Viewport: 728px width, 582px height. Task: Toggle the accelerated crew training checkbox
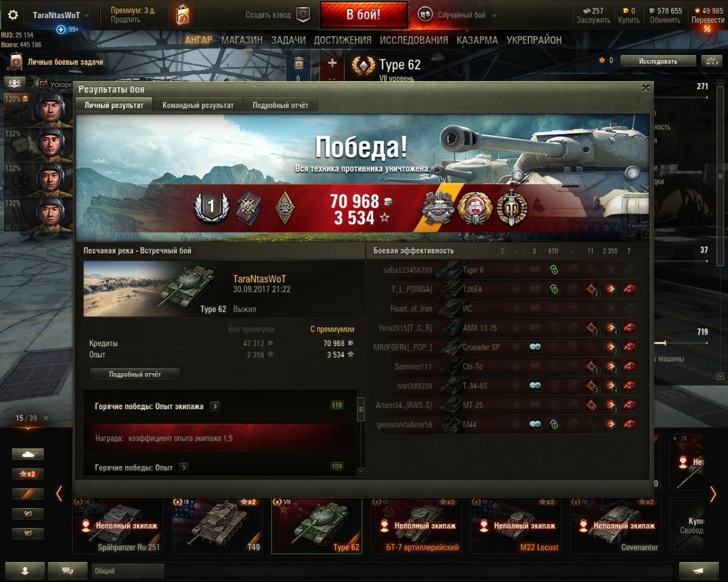44,84
